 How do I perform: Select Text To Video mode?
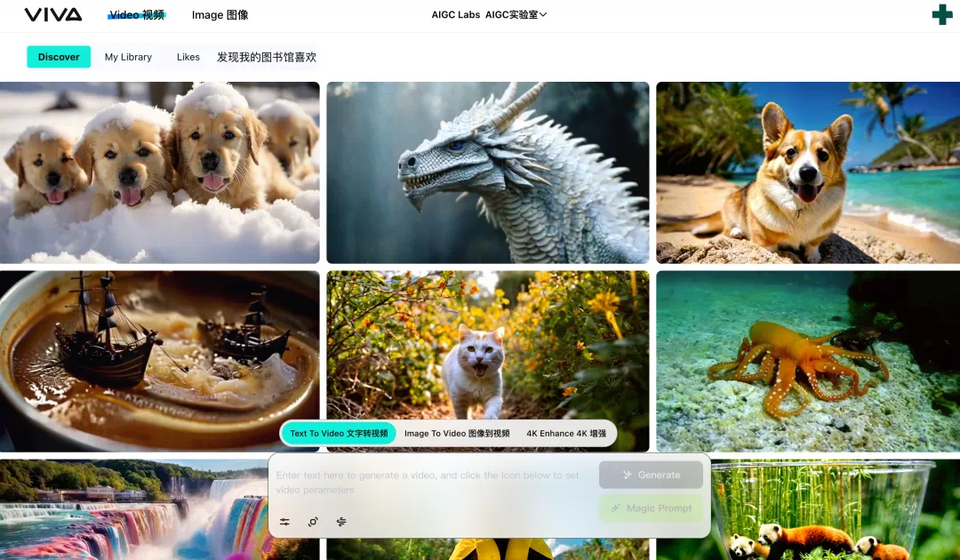click(x=339, y=434)
